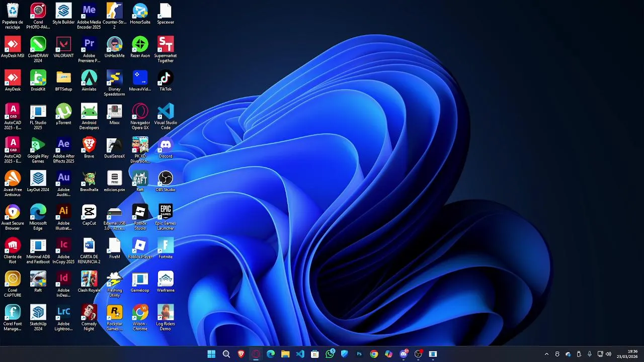The height and width of the screenshot is (362, 644).
Task: Open Microsoft Store from the taskbar
Action: pyautogui.click(x=315, y=354)
